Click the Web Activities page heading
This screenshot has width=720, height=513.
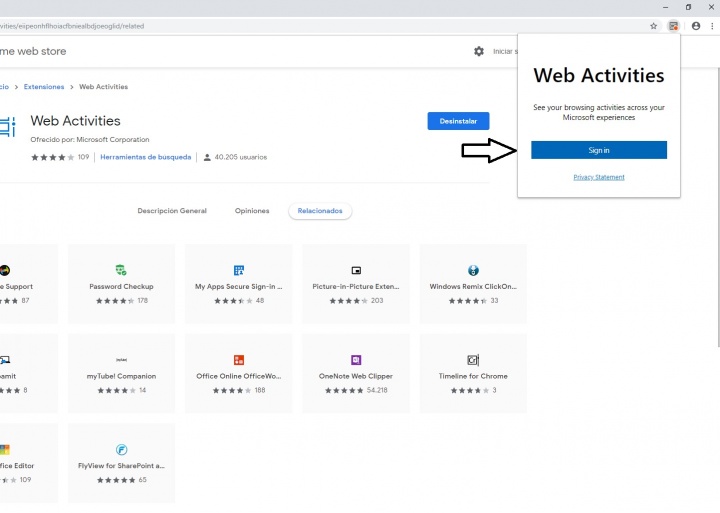pyautogui.click(x=75, y=120)
